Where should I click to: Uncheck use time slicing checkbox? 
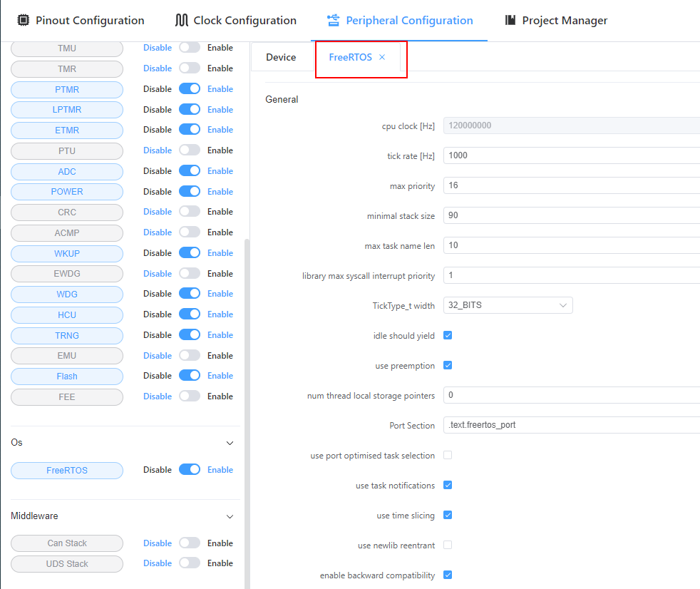click(x=448, y=515)
